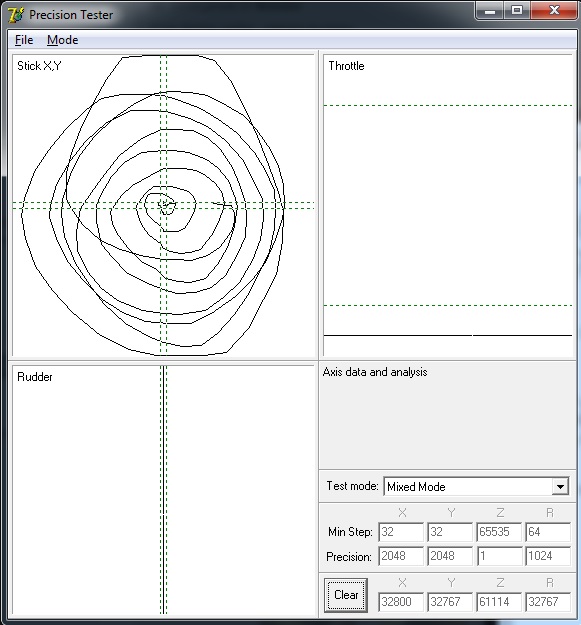The image size is (581, 625).
Task: Open the Test mode dropdown arrow
Action: [x=560, y=487]
